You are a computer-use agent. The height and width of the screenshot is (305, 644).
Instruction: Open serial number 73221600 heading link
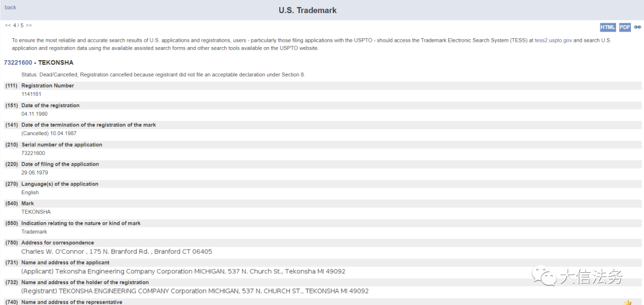click(x=18, y=63)
